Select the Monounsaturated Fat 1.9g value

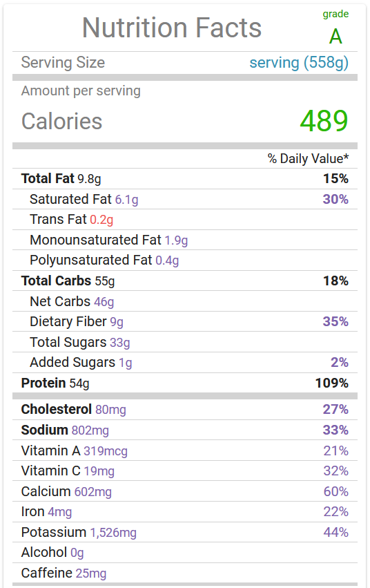(176, 240)
